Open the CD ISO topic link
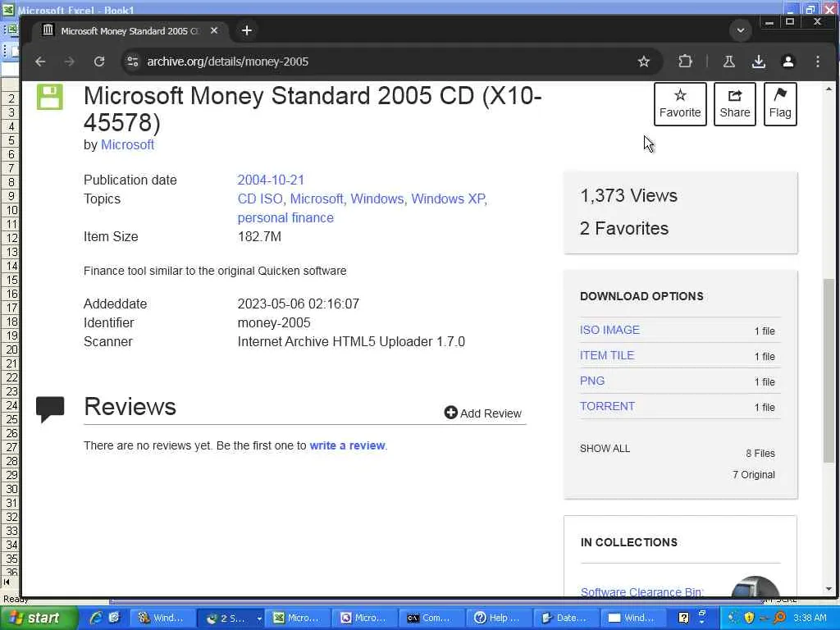Viewport: 840px width, 630px height. (260, 199)
